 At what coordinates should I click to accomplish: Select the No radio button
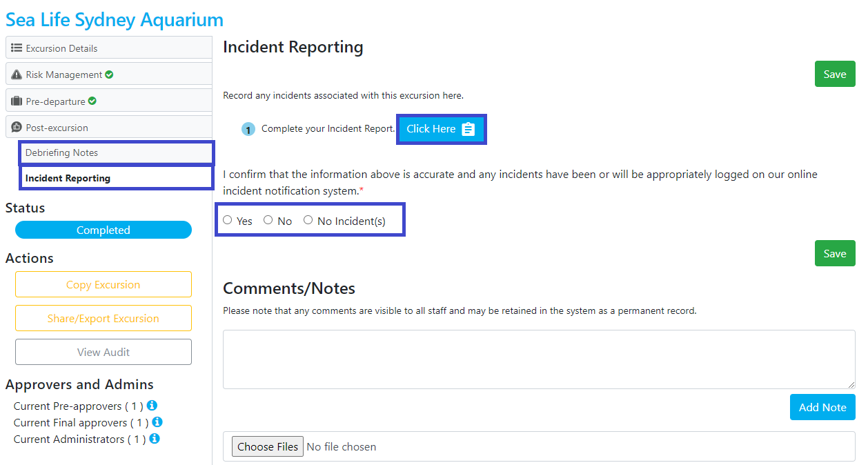click(x=268, y=220)
